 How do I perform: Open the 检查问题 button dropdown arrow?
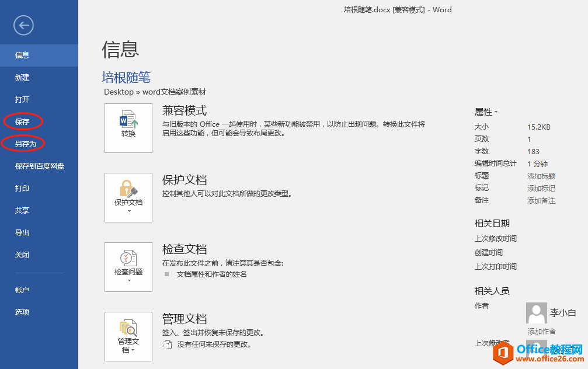(129, 280)
